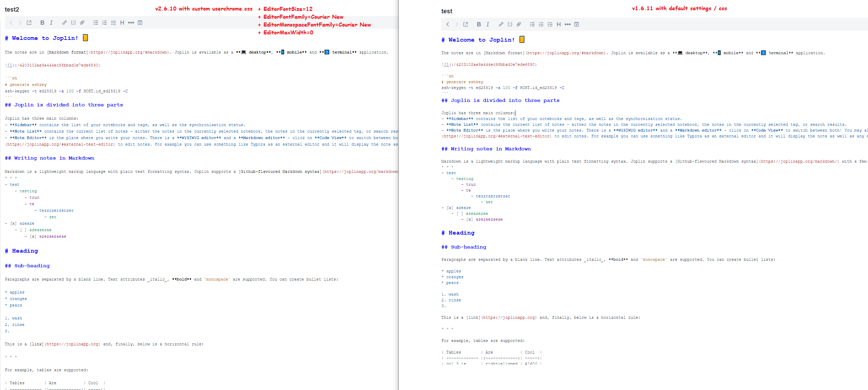Apply italic formatting in the test editor

tap(488, 24)
